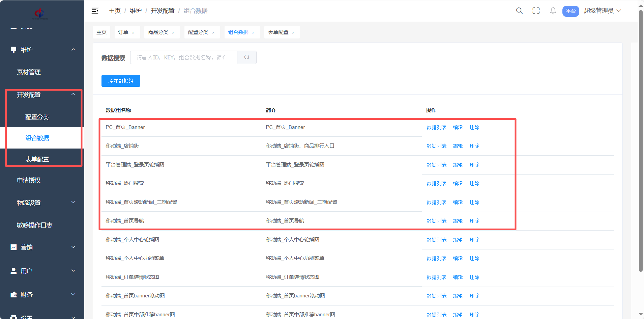Open the 超级管理员 user dropdown
Viewport: 644px width, 319px height.
pos(602,11)
